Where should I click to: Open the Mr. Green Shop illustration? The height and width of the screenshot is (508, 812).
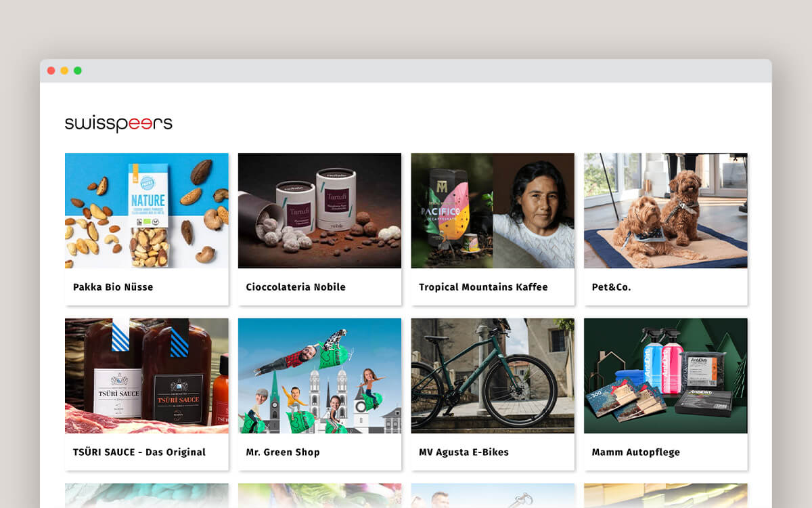319,376
